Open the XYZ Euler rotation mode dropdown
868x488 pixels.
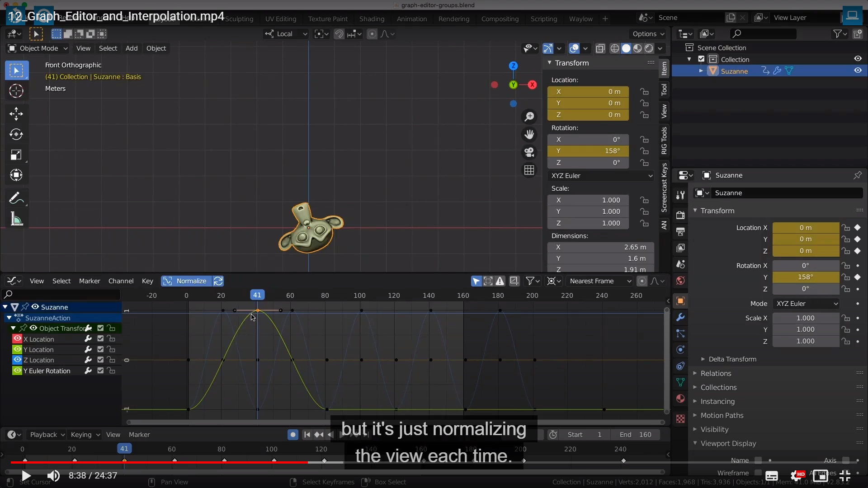[x=601, y=176]
